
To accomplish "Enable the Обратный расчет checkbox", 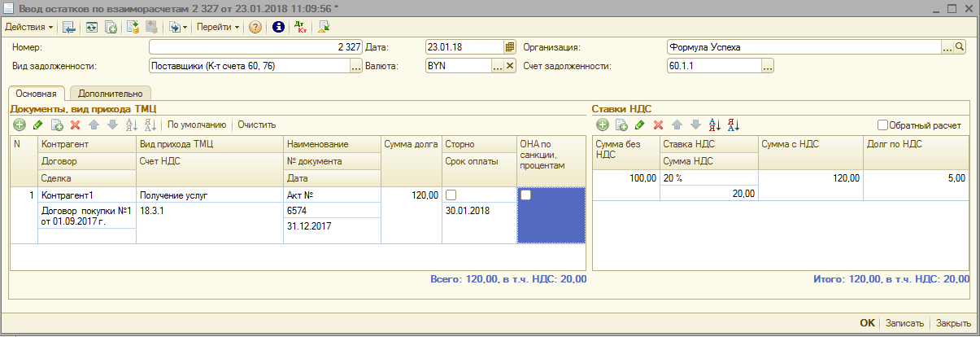I will pos(882,125).
